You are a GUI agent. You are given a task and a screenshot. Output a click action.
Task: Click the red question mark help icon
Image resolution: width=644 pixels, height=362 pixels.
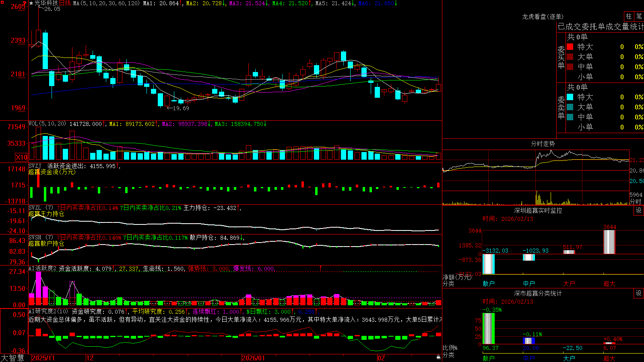tap(25, 3)
